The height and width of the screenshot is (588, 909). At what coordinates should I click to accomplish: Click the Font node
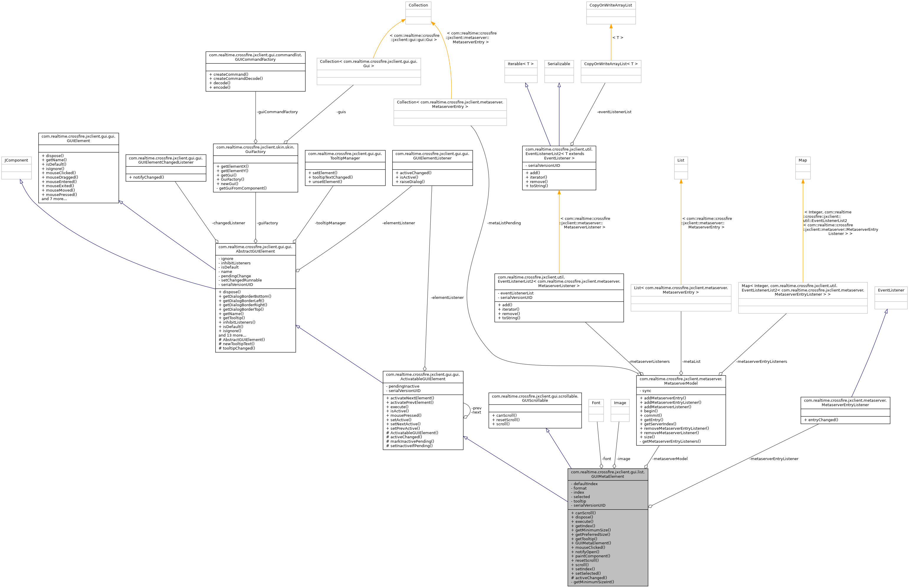596,410
